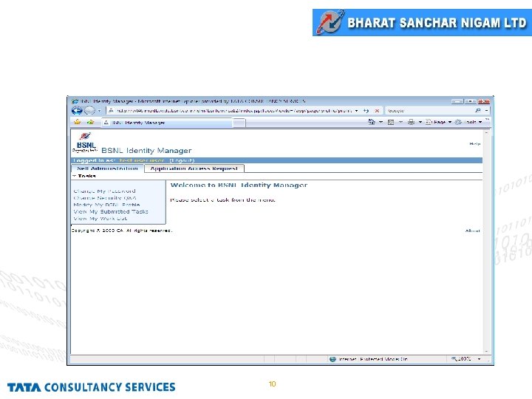The height and width of the screenshot is (399, 532).
Task: Click the Google search box
Action: pos(430,111)
